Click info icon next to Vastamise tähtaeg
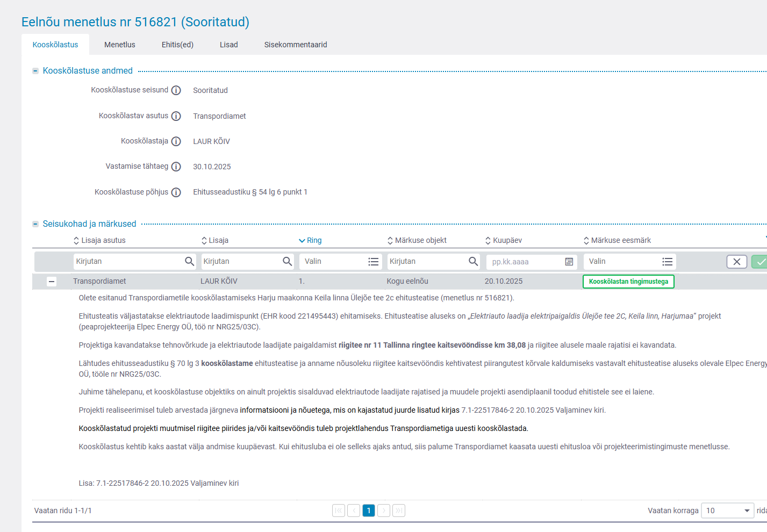767x532 pixels. (x=176, y=167)
